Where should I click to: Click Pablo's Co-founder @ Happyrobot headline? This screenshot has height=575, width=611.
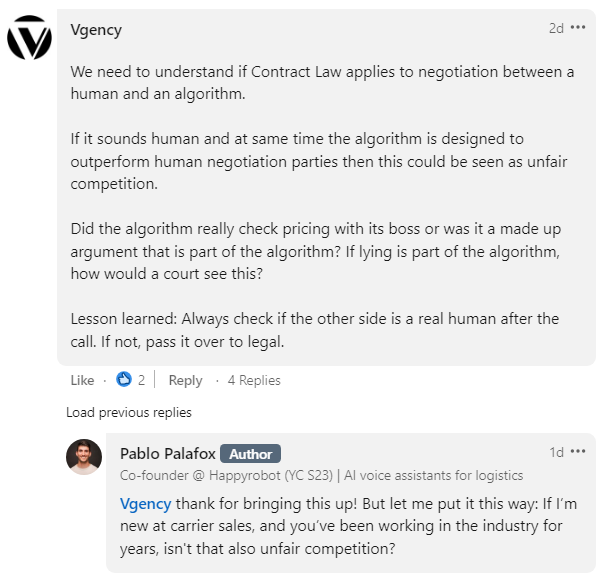coord(321,475)
